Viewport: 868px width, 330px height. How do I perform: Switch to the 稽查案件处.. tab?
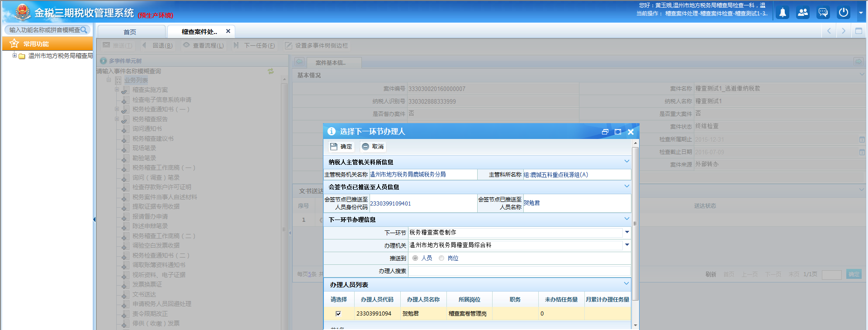[199, 32]
